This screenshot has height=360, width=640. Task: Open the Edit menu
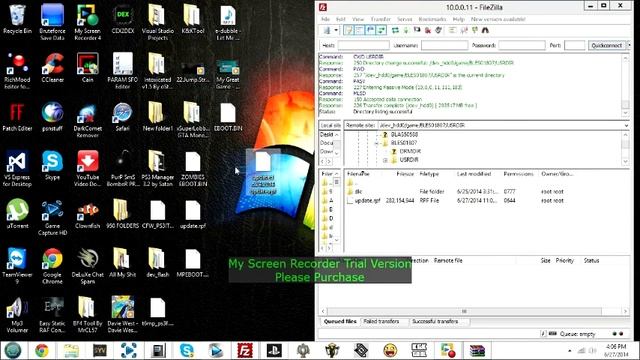341,19
